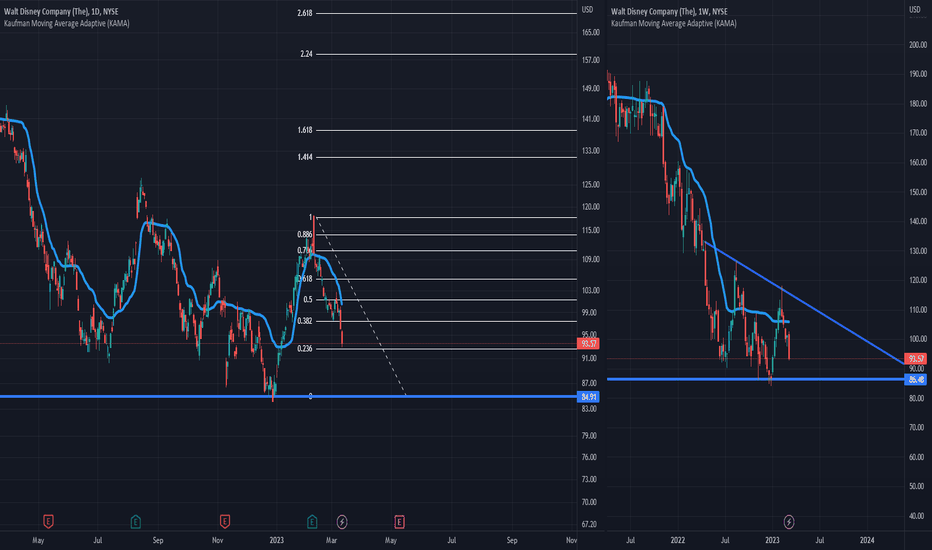Select the 0.5 Fibonacci level label

click(x=308, y=300)
